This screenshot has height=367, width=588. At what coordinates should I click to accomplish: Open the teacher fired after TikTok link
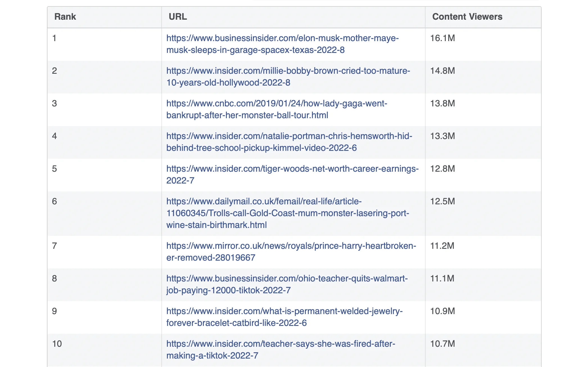click(x=281, y=350)
